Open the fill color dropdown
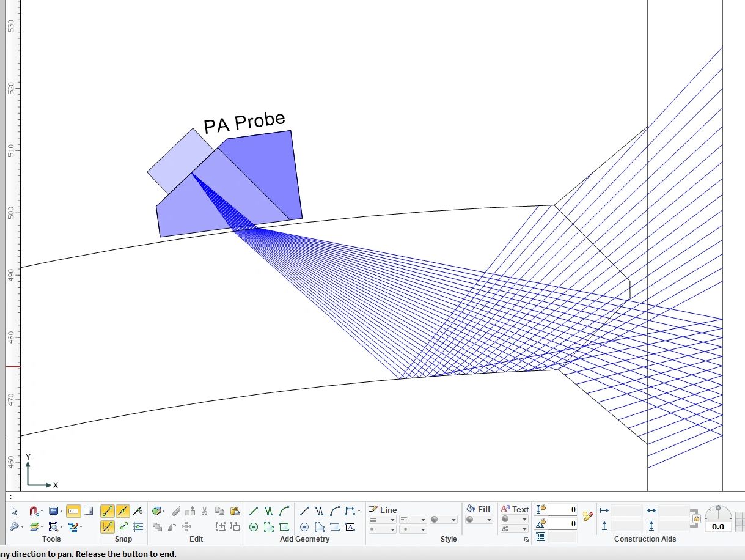Image resolution: width=745 pixels, height=560 pixels. [479, 520]
